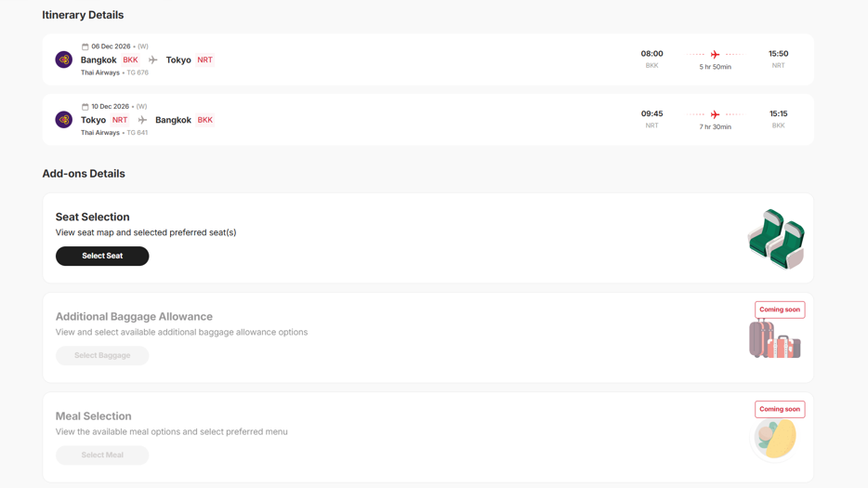868x488 pixels.
Task: Click the red plane icon above 7 hr 30min
Action: click(x=716, y=114)
